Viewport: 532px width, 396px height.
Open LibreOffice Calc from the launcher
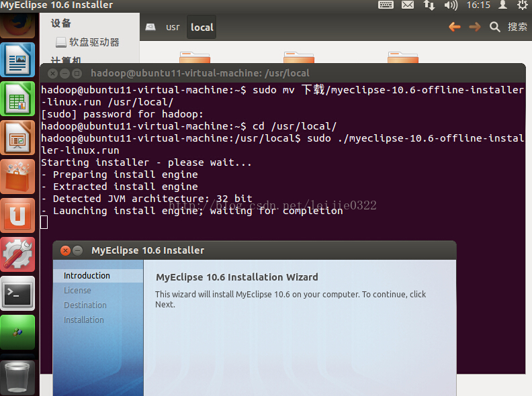pyautogui.click(x=17, y=99)
